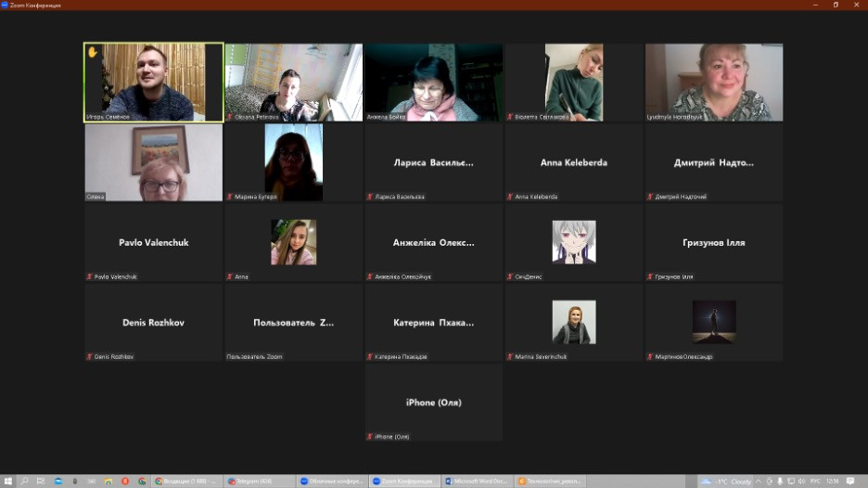Open the Windows Start menu

(x=7, y=482)
